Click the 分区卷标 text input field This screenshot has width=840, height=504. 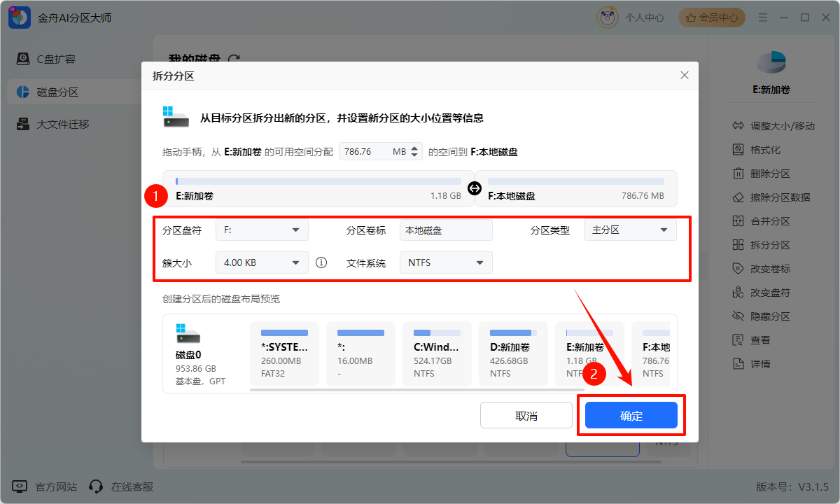(x=445, y=230)
